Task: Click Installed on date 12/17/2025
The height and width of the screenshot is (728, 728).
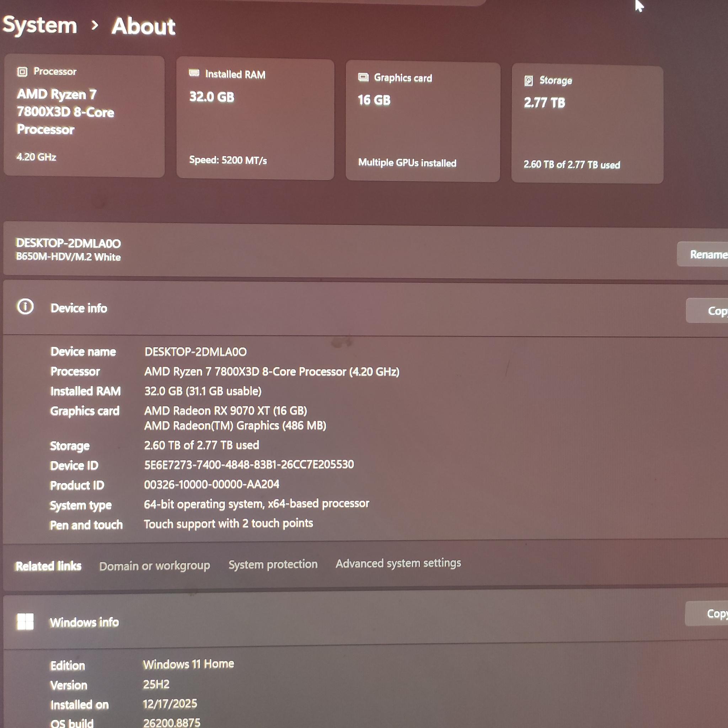Action: click(170, 703)
